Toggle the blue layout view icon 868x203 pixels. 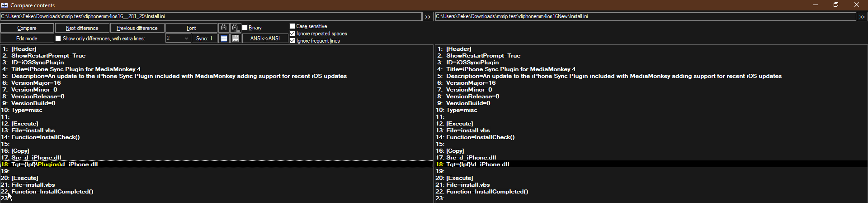tap(224, 39)
